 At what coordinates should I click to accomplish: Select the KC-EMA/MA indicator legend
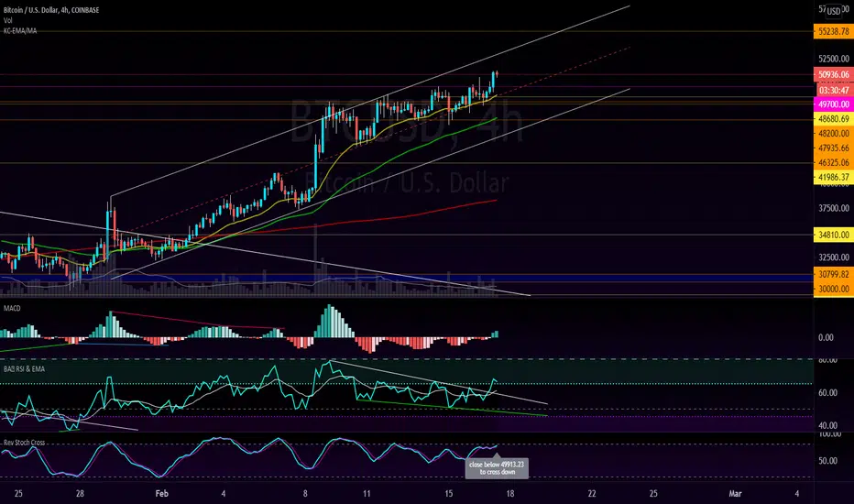20,31
